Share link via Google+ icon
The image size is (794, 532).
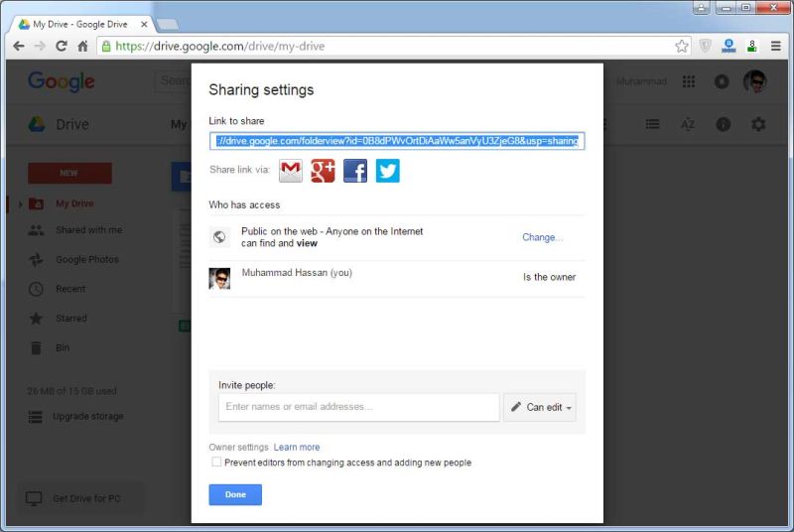324,171
